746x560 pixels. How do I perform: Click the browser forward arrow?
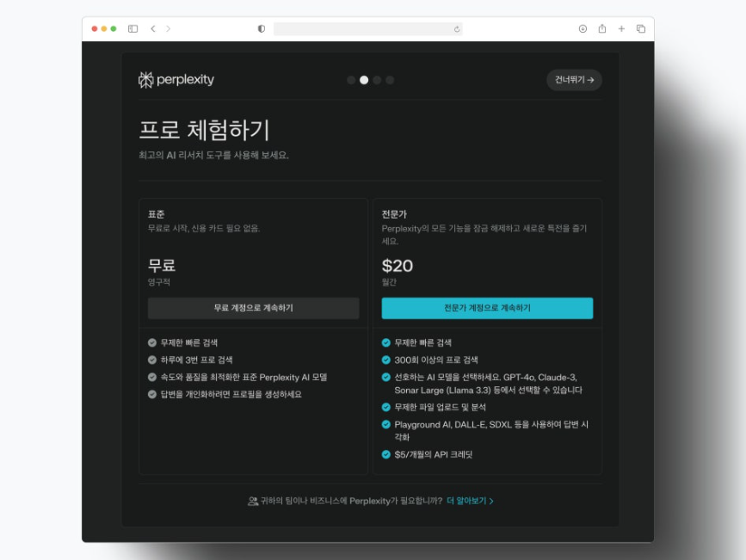click(x=168, y=28)
